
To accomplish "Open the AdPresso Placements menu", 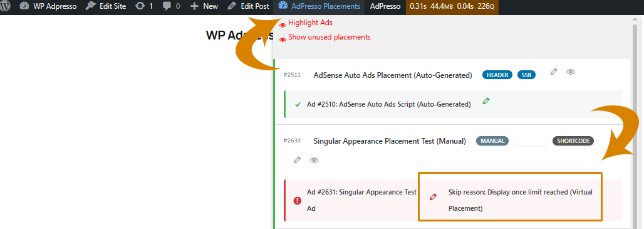I will tap(319, 6).
